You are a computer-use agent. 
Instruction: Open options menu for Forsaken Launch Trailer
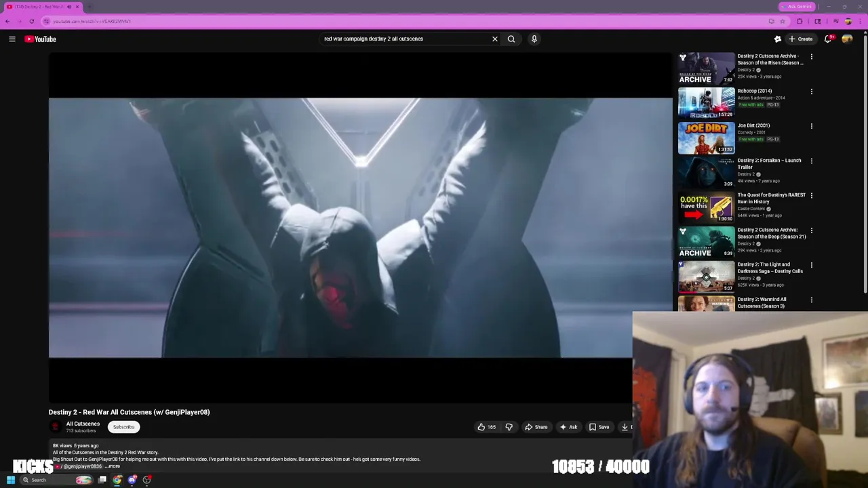tap(811, 161)
